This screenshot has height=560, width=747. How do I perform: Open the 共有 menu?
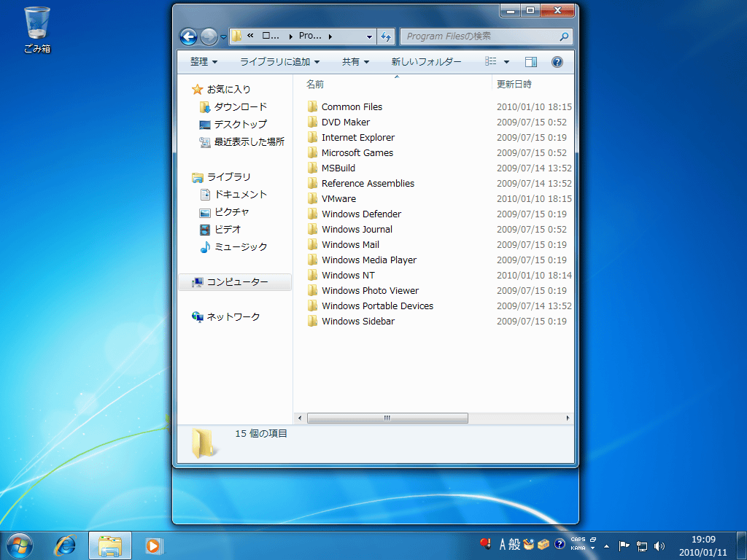click(355, 62)
